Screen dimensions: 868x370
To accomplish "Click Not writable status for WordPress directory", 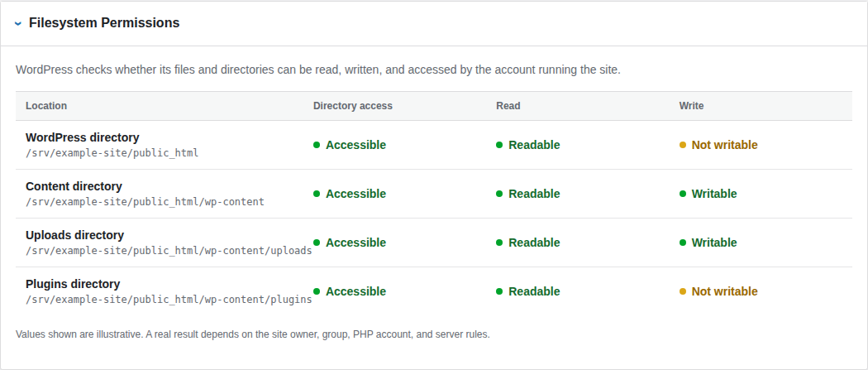I will tap(725, 145).
